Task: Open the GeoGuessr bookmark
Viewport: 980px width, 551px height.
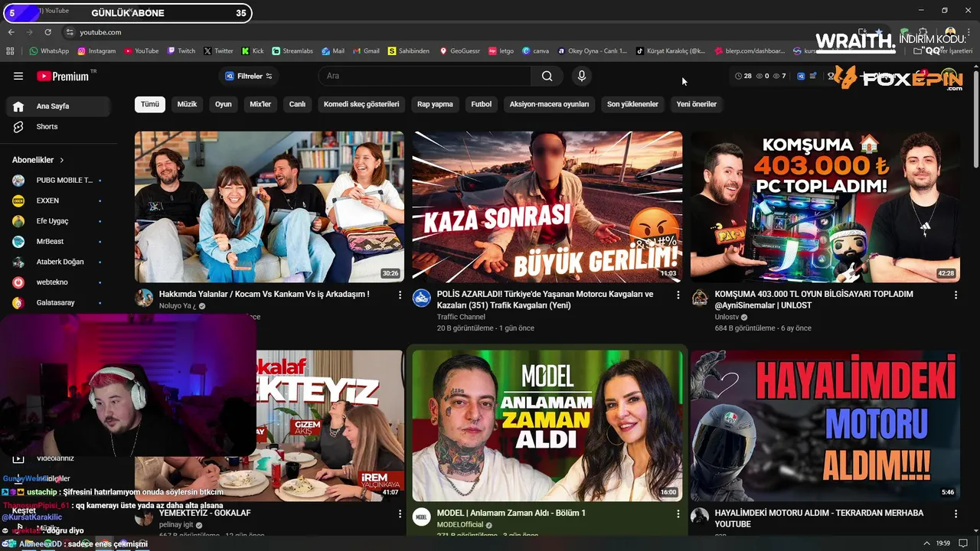Action: pyautogui.click(x=459, y=51)
